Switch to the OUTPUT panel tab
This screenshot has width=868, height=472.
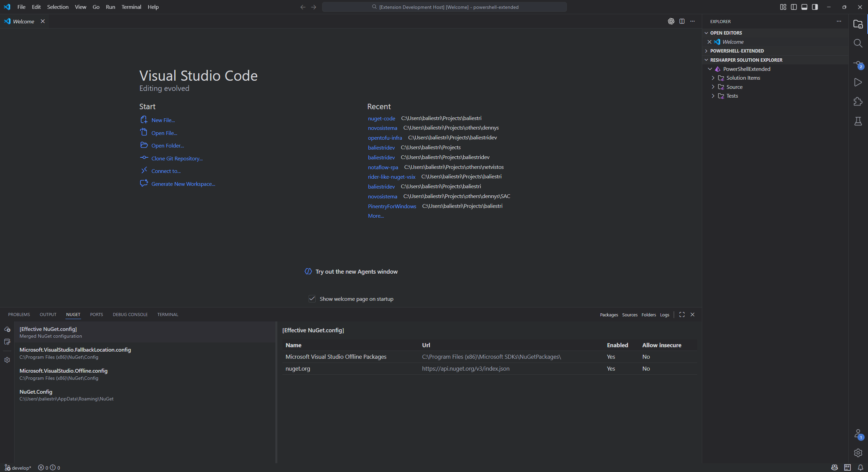(48, 315)
